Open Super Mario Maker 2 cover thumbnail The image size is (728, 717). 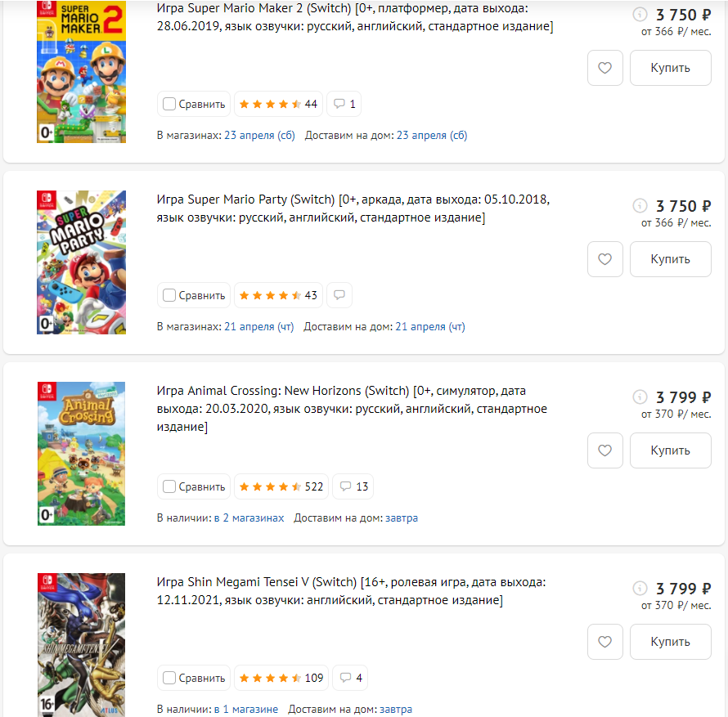81,72
